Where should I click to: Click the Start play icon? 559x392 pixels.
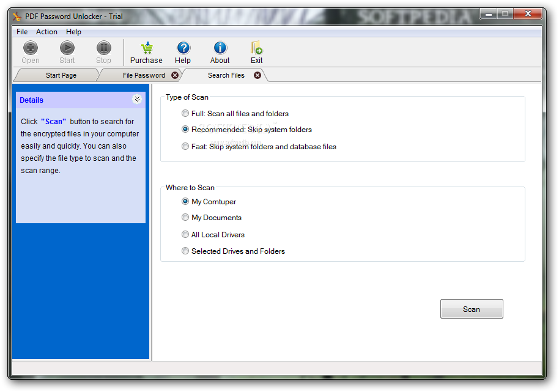click(67, 48)
